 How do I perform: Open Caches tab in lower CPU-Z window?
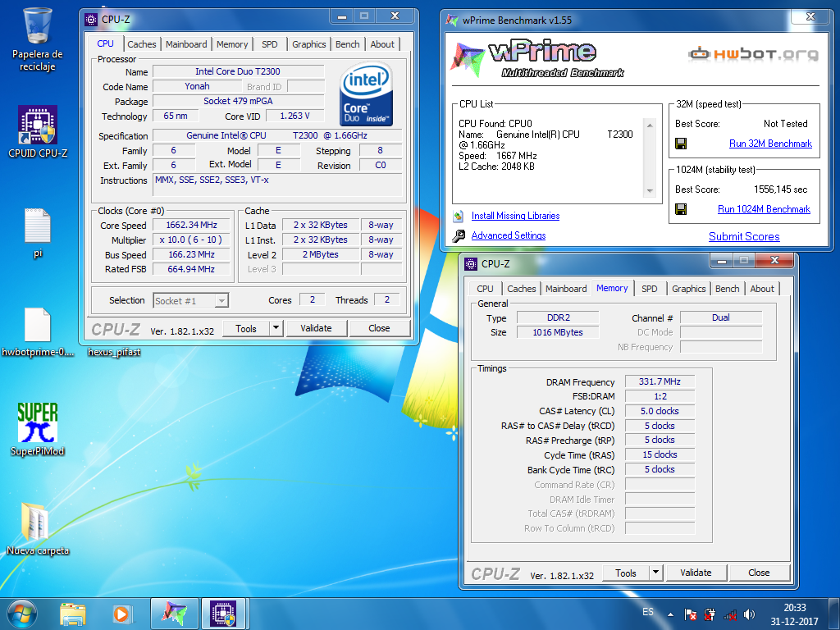pyautogui.click(x=522, y=289)
